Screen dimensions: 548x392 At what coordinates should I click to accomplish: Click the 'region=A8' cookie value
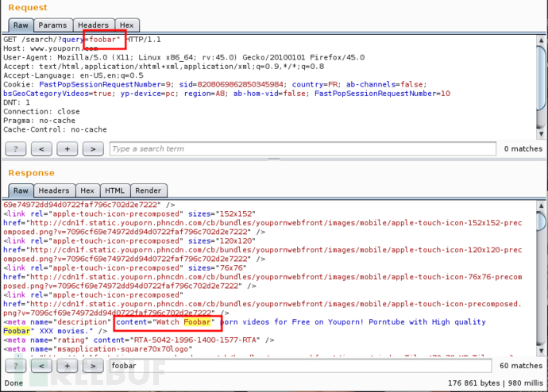point(204,94)
